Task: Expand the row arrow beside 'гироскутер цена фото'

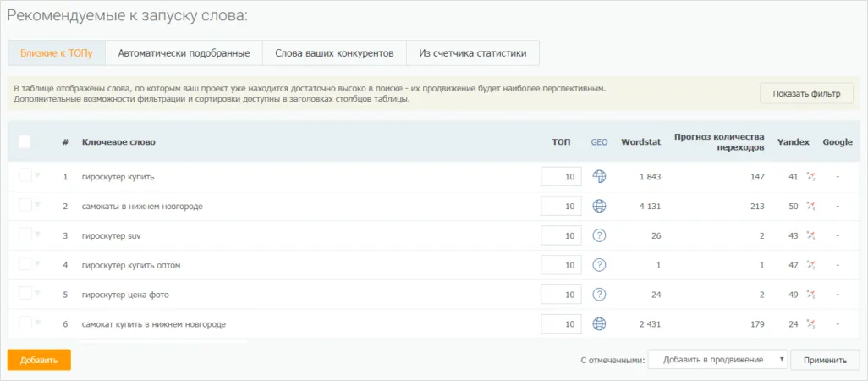Action: click(37, 294)
